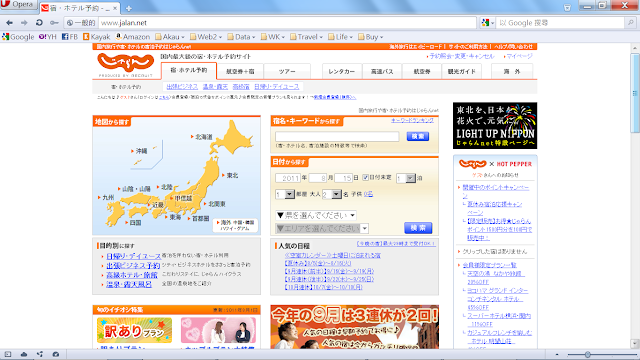Click the blue keyword search button
640x360 pixels.
point(418,136)
